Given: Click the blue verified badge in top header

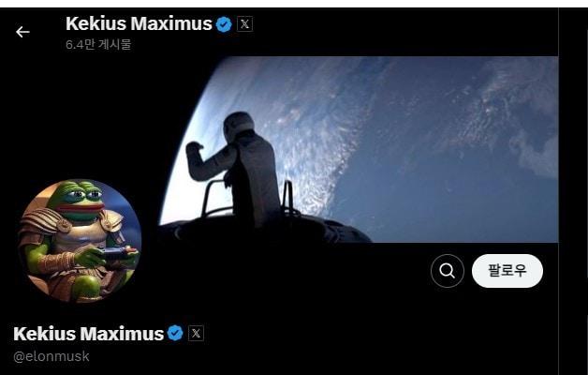Looking at the screenshot, I should tap(224, 24).
